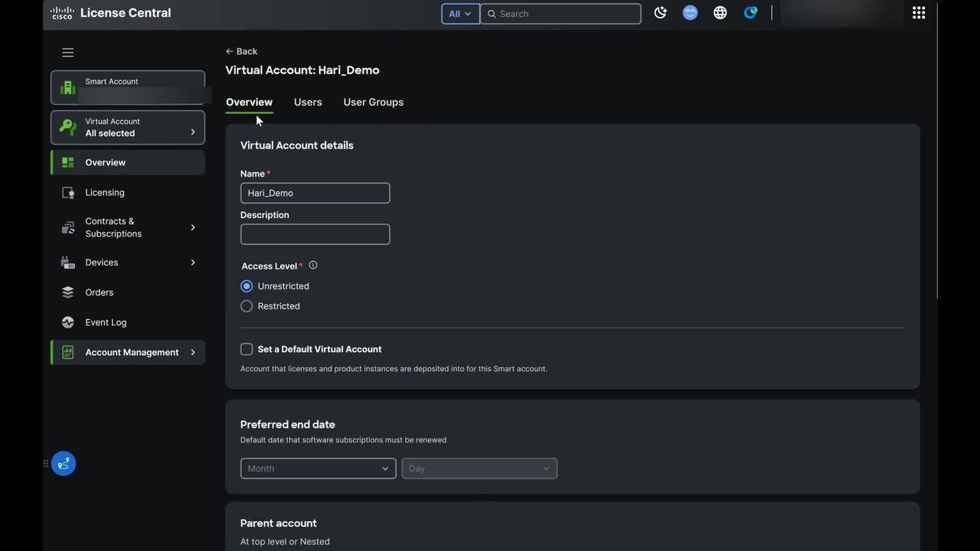Click the Account Management icon
The height and width of the screenshot is (551, 980).
68,352
